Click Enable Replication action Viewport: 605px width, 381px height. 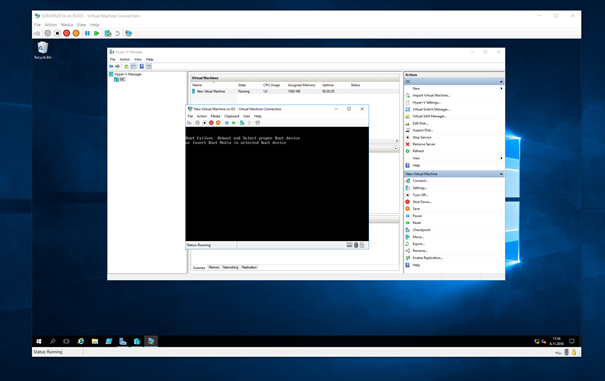(x=427, y=258)
